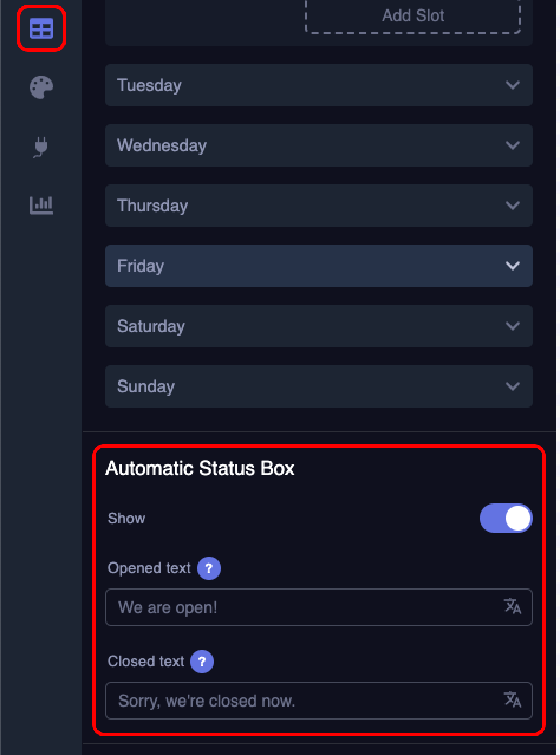Click the Add Slot button
Viewport: 560px width, 755px height.
[x=413, y=16]
